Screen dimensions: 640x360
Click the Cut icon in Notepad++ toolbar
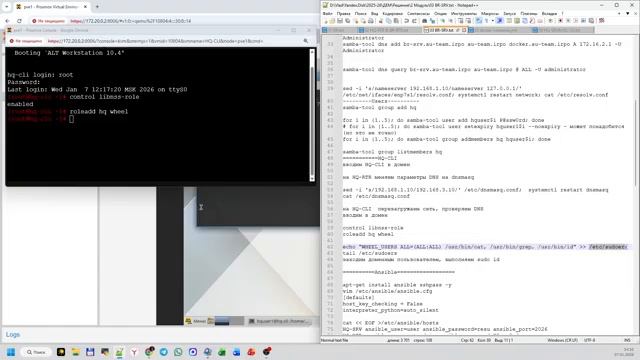(381, 20)
